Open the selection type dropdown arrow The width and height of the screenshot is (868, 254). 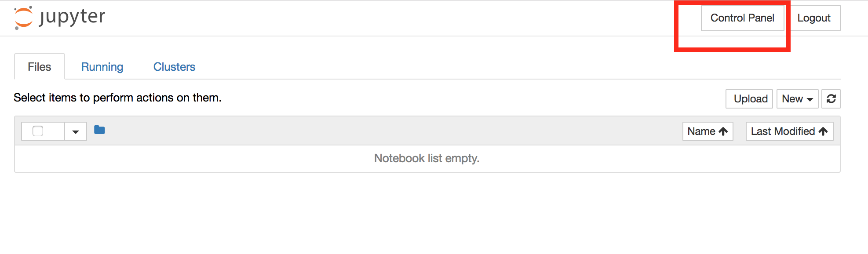[76, 131]
